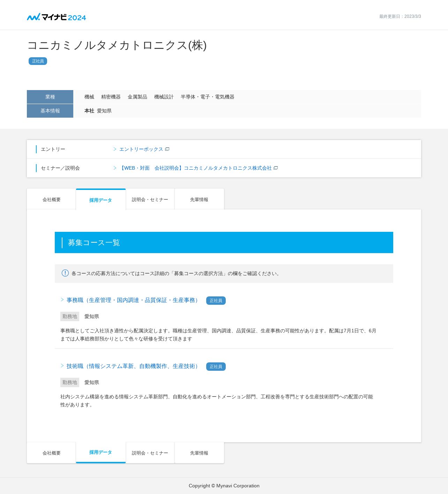Screen dimensions: 448x494
Task: Open bottom 説明会・セミナー tab
Action: pyautogui.click(x=150, y=453)
